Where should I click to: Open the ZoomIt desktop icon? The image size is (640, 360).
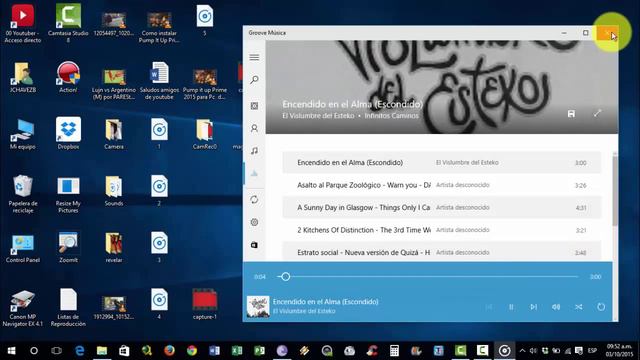(68, 247)
